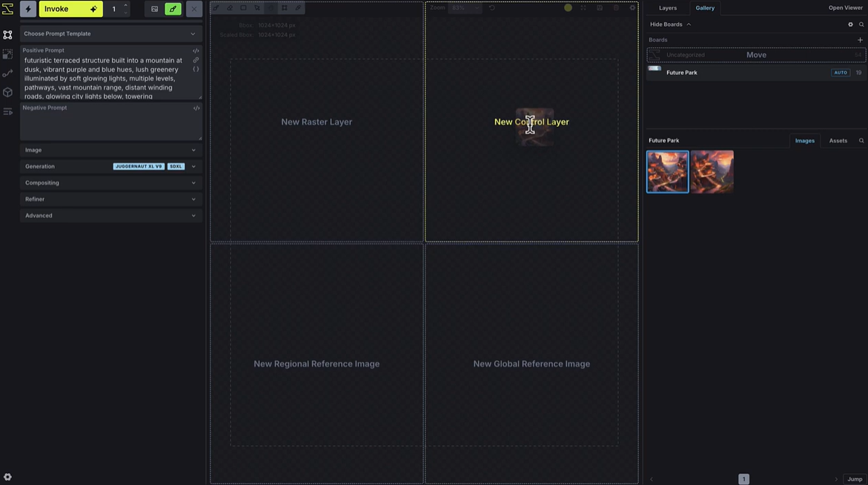Click the lightning bolt queue-front button
The width and height of the screenshot is (868, 485).
click(x=28, y=9)
